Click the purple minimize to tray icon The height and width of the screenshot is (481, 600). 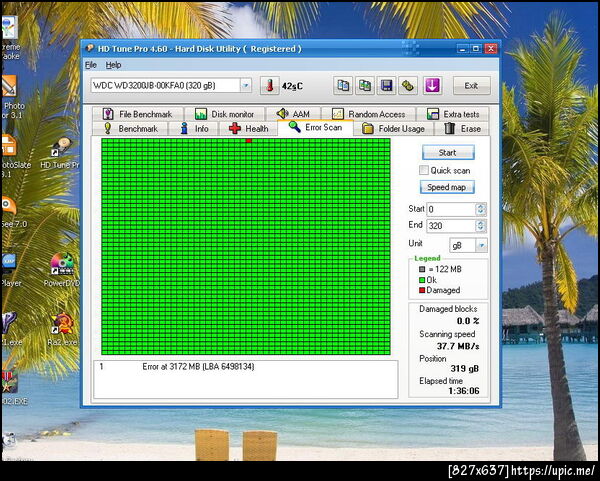[432, 85]
